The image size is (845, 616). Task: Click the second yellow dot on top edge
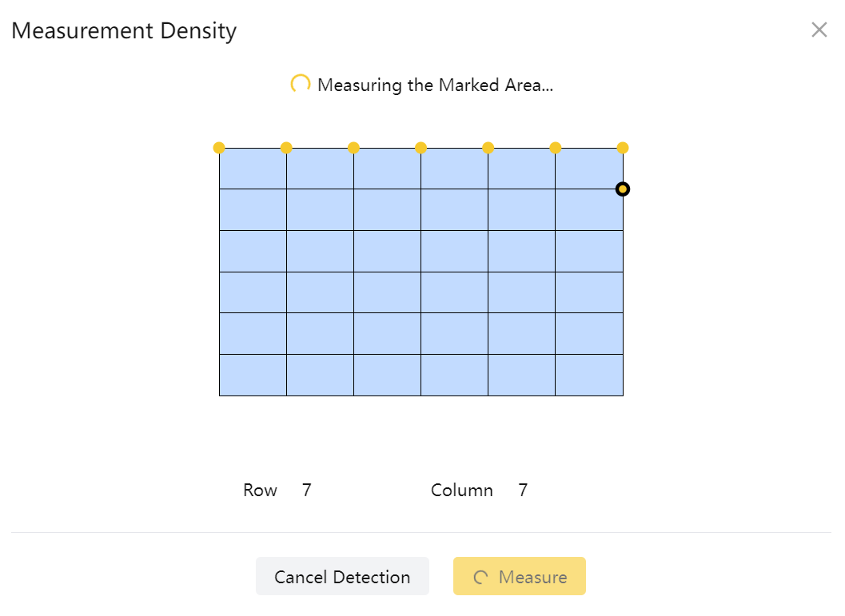click(x=286, y=148)
